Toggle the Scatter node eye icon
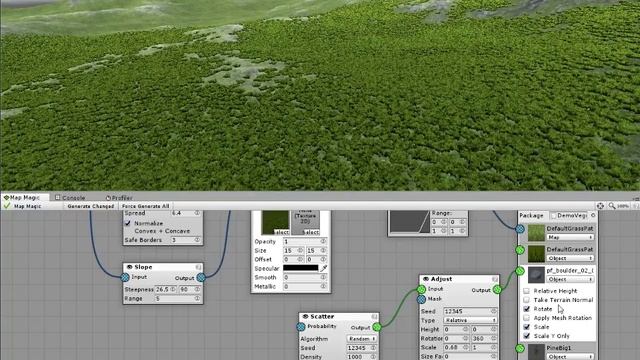 (x=305, y=317)
